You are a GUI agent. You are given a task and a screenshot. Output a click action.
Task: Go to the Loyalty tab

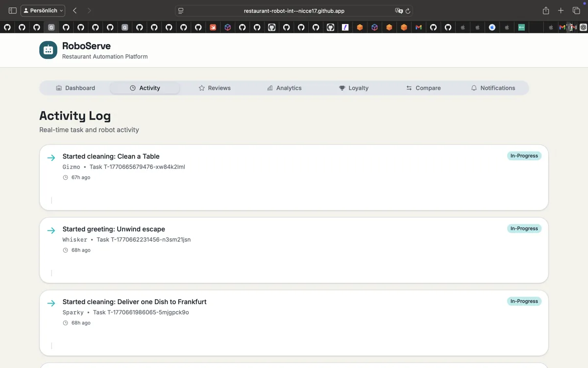click(x=354, y=88)
